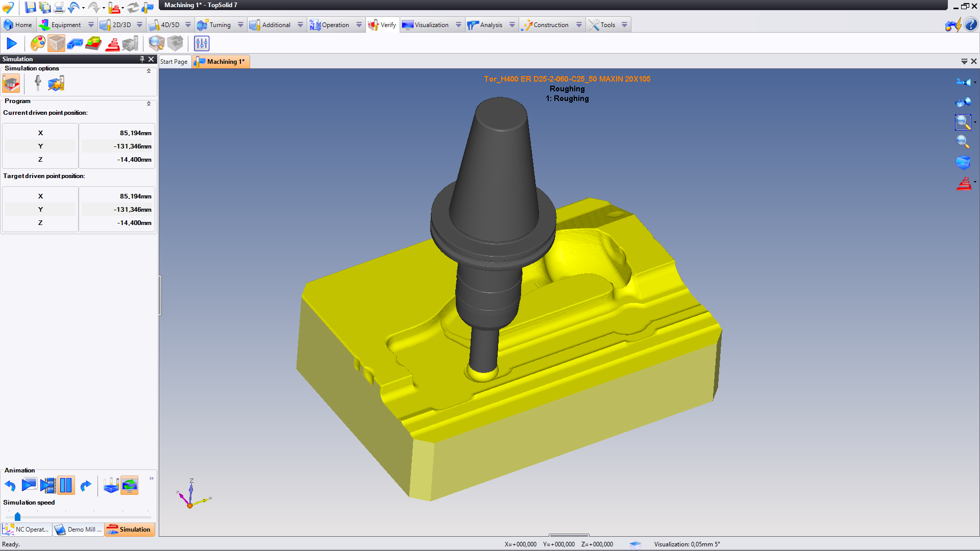Toggle the stock display cube button
Screen dimensions: 980x551
[x=56, y=43]
